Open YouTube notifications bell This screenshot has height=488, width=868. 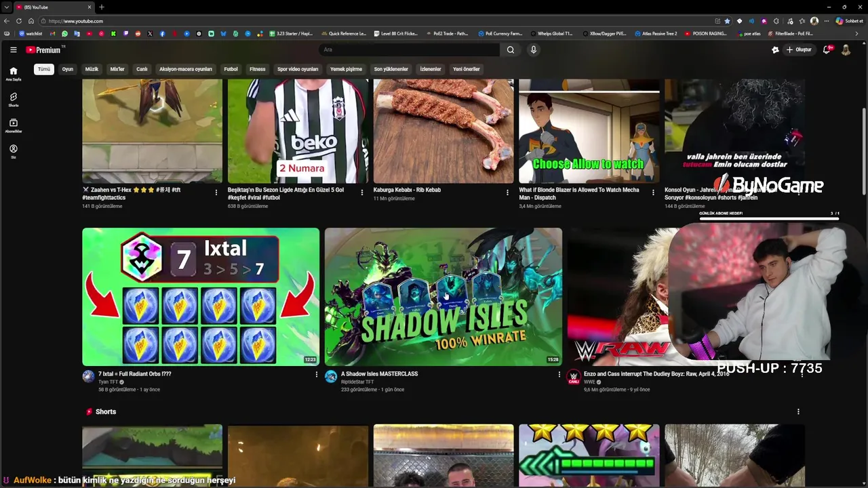(x=827, y=49)
